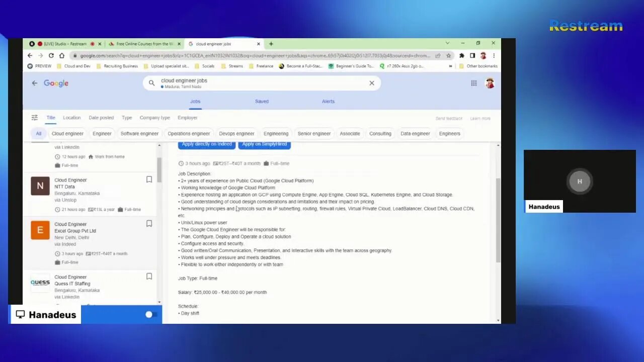
Task: Filter by Consulting chip
Action: coord(380,134)
